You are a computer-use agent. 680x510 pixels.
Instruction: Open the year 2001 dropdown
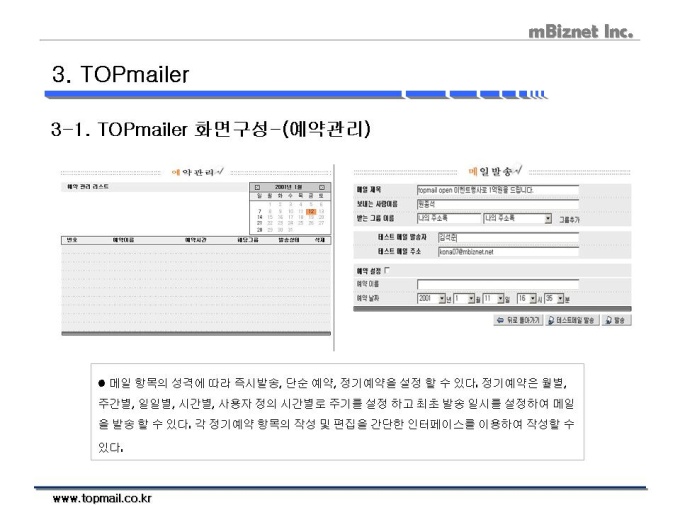[x=432, y=299]
